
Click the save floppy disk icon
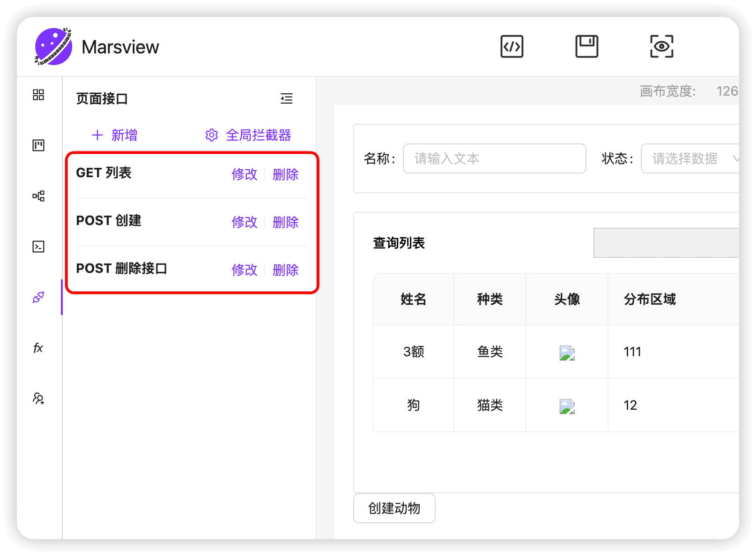(x=586, y=46)
